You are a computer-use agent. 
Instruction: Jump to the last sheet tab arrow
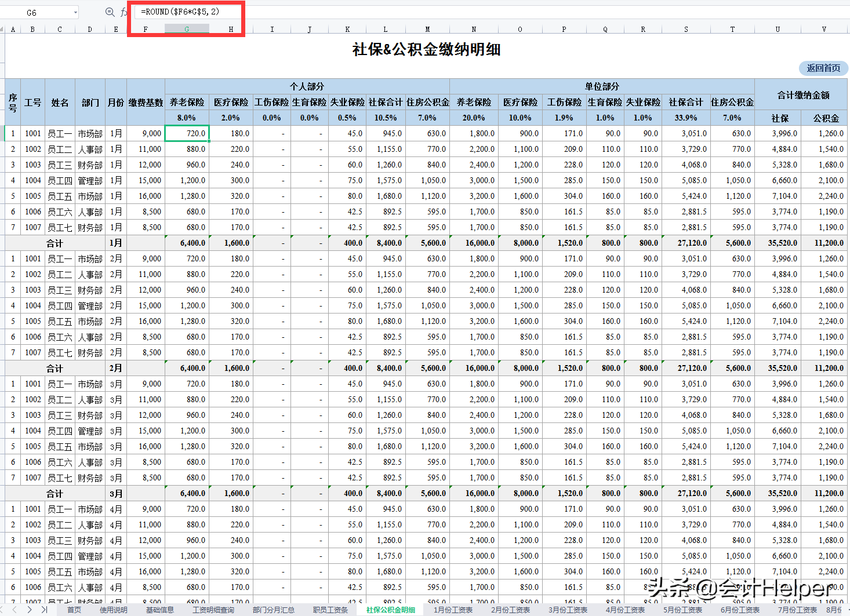click(x=44, y=610)
